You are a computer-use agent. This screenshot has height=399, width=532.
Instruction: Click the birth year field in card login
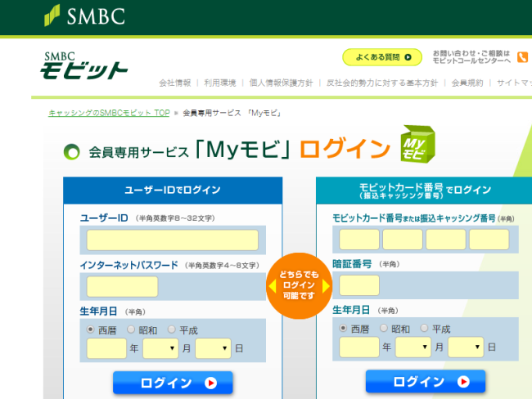tap(359, 347)
